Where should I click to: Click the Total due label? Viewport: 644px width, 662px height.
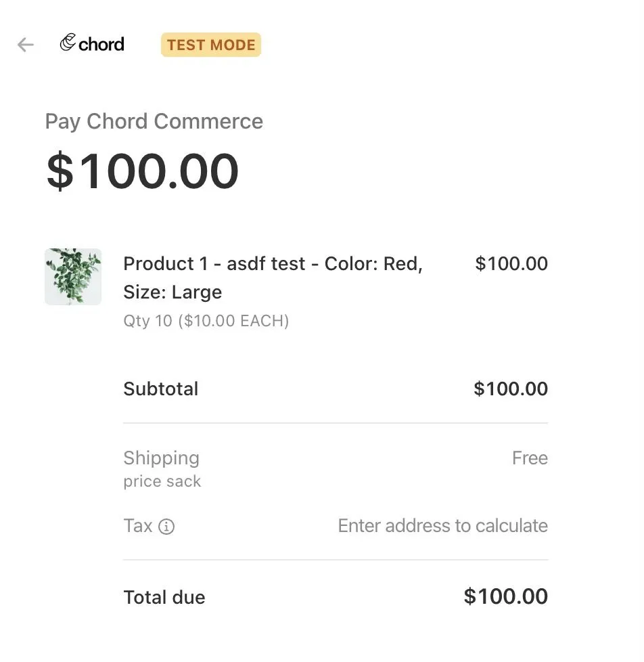click(164, 598)
